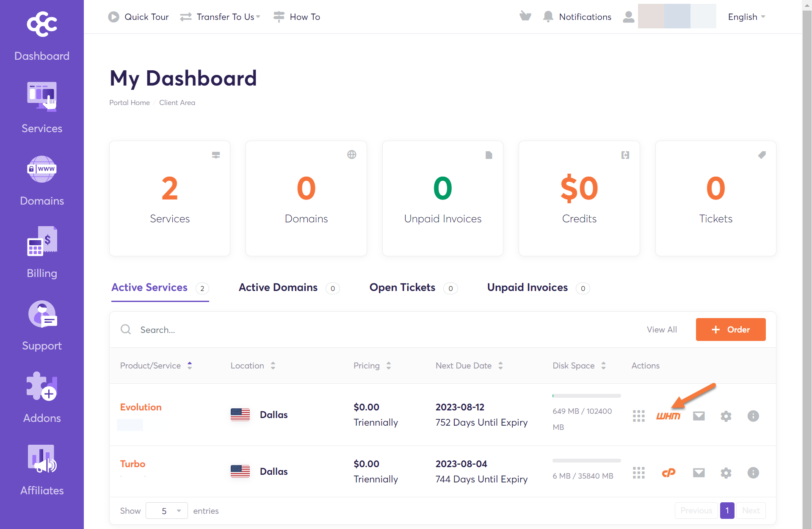Image resolution: width=812 pixels, height=529 pixels.
Task: Open the info icon for Turbo
Action: coord(753,473)
